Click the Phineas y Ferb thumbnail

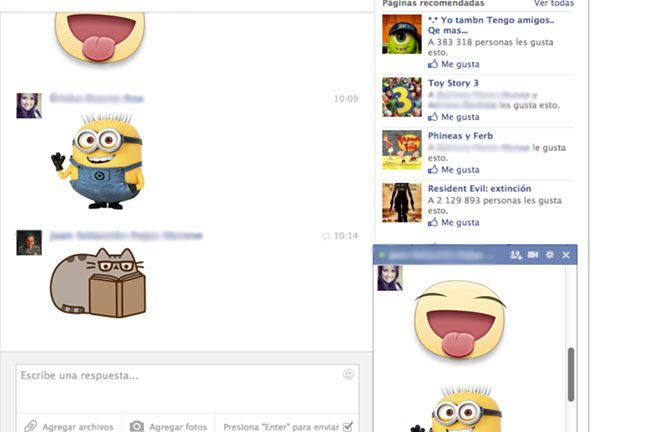click(402, 150)
